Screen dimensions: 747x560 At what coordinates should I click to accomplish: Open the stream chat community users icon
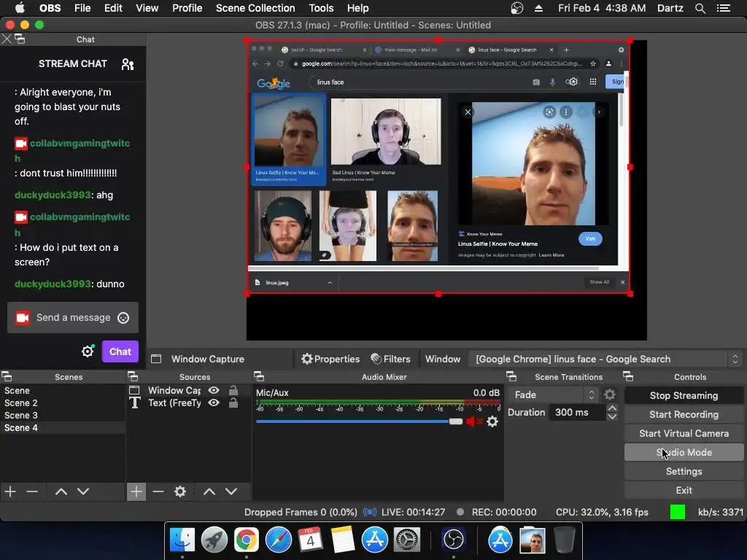(127, 64)
